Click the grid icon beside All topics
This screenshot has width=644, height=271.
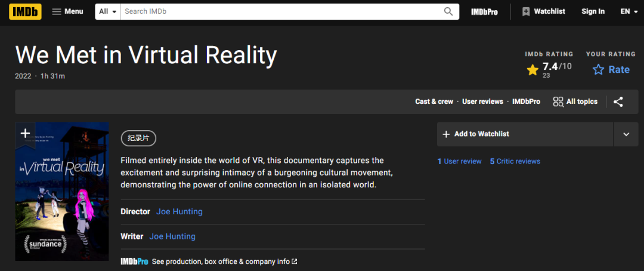[x=558, y=101]
